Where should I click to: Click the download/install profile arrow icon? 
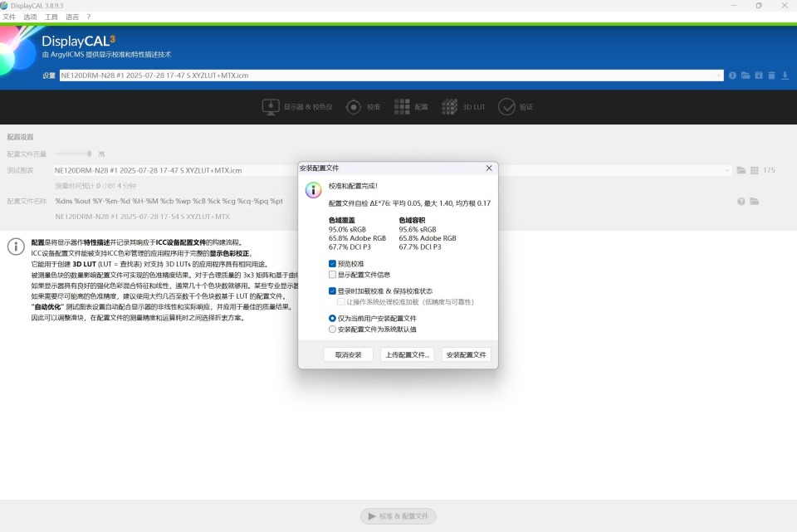click(785, 76)
